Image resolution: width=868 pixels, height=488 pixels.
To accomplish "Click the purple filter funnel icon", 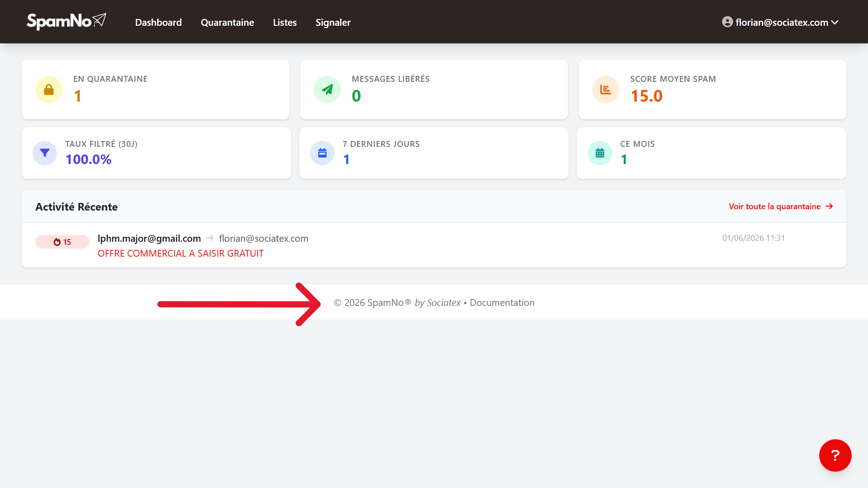I will [45, 153].
